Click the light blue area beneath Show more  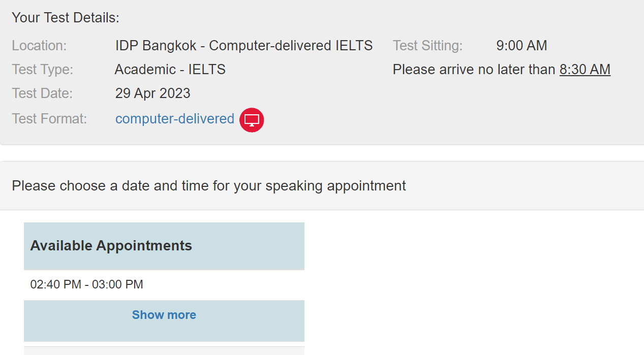tap(164, 333)
